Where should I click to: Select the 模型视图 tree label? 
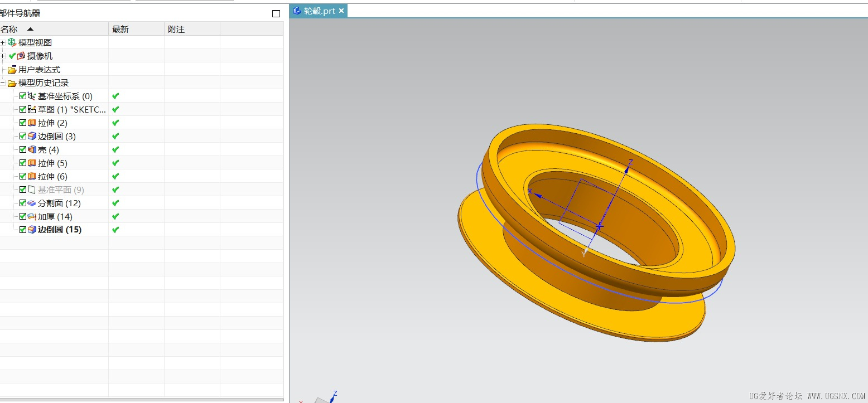35,42
